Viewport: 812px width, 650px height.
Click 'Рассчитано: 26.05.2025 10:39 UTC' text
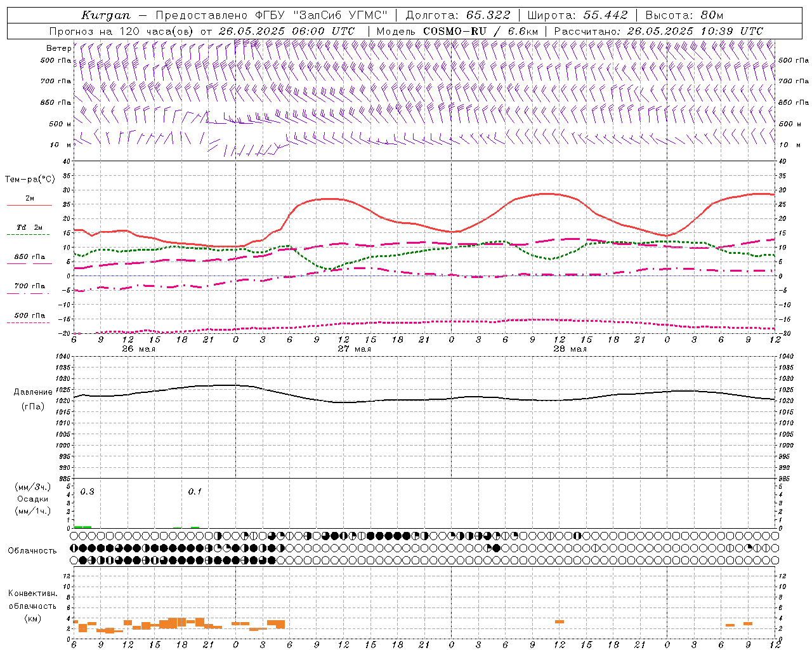click(x=658, y=31)
